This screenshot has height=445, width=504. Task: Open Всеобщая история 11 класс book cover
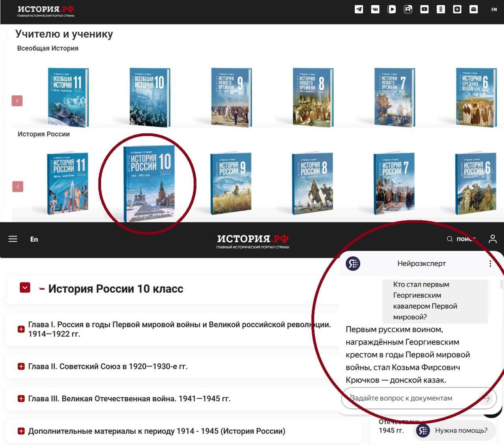pyautogui.click(x=68, y=97)
